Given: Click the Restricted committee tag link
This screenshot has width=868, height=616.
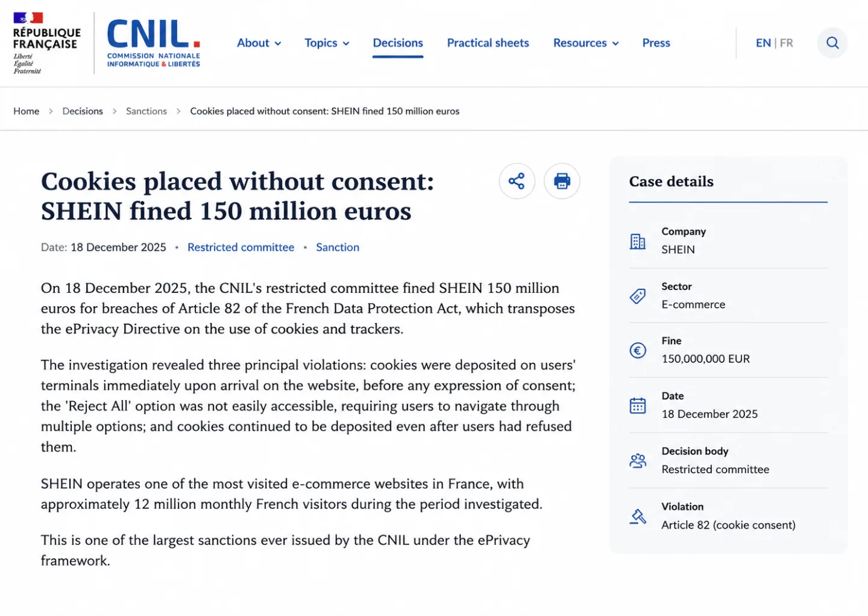Looking at the screenshot, I should click(x=241, y=247).
